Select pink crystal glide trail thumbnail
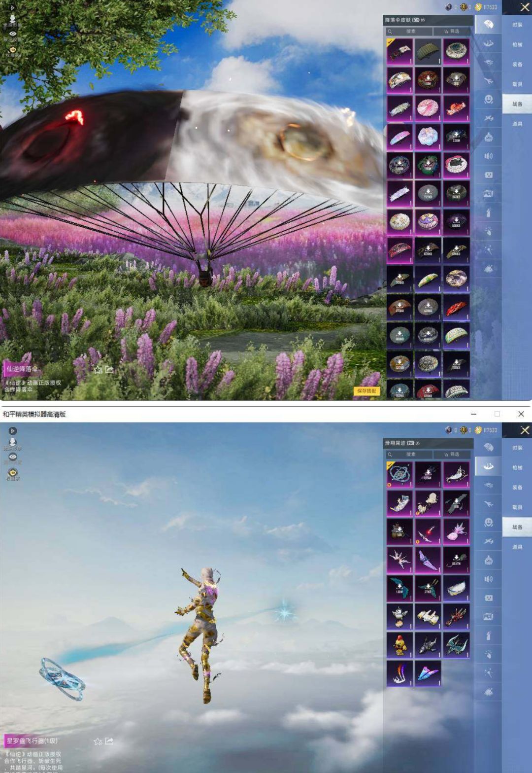The width and height of the screenshot is (532, 773). coord(456,531)
